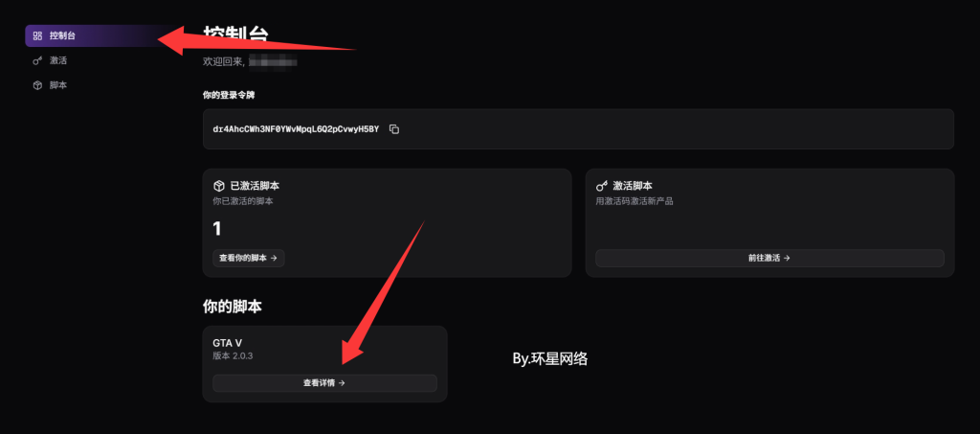Click the 版本 2.0.3 version label
This screenshot has width=980, height=434.
pos(233,355)
